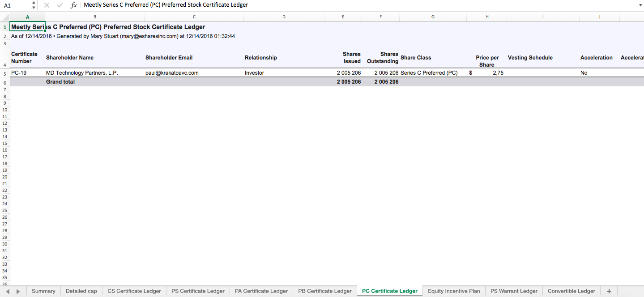Click the Price per Share header cell

[487, 58]
